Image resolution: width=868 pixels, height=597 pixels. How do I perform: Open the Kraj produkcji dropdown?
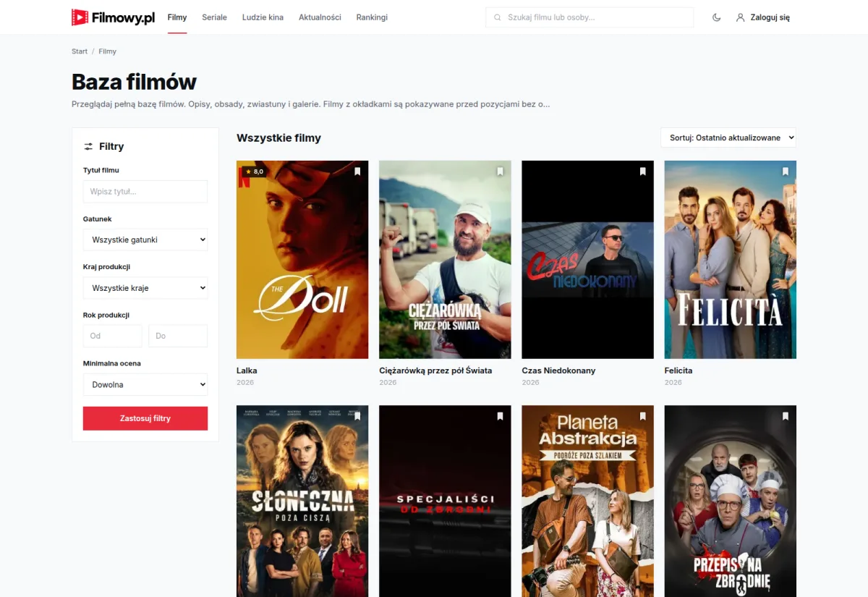[145, 288]
